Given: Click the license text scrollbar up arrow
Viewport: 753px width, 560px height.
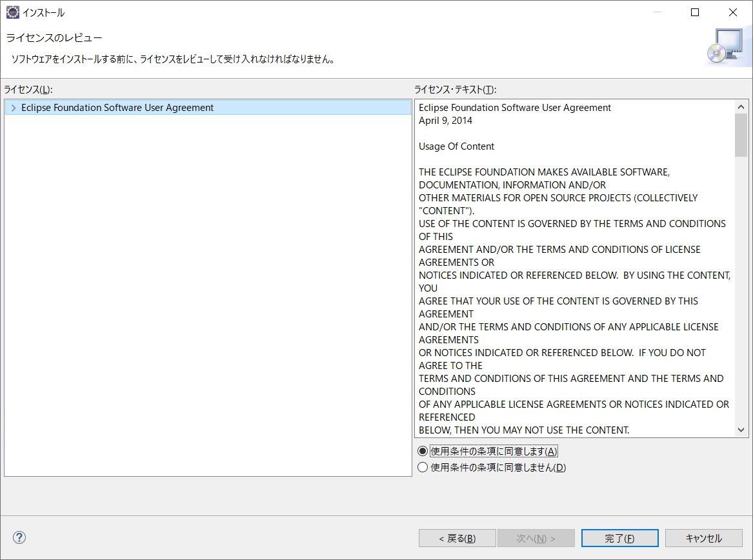Looking at the screenshot, I should (741, 106).
